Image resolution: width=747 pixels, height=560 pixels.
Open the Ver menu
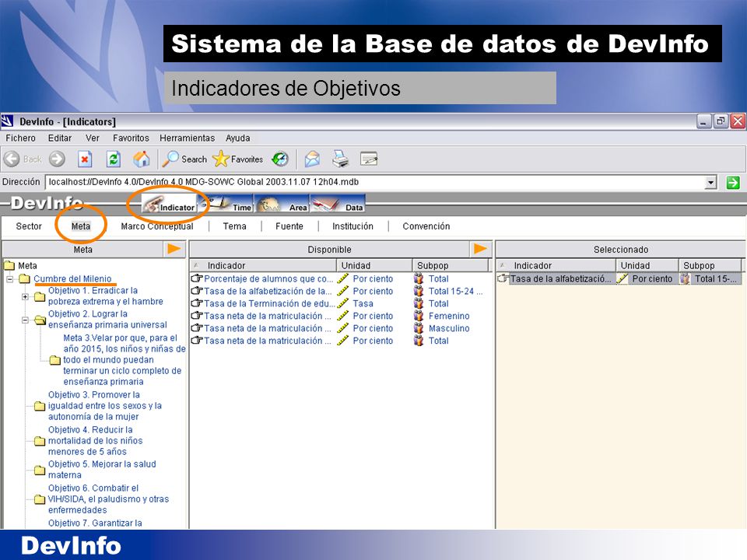pyautogui.click(x=93, y=138)
